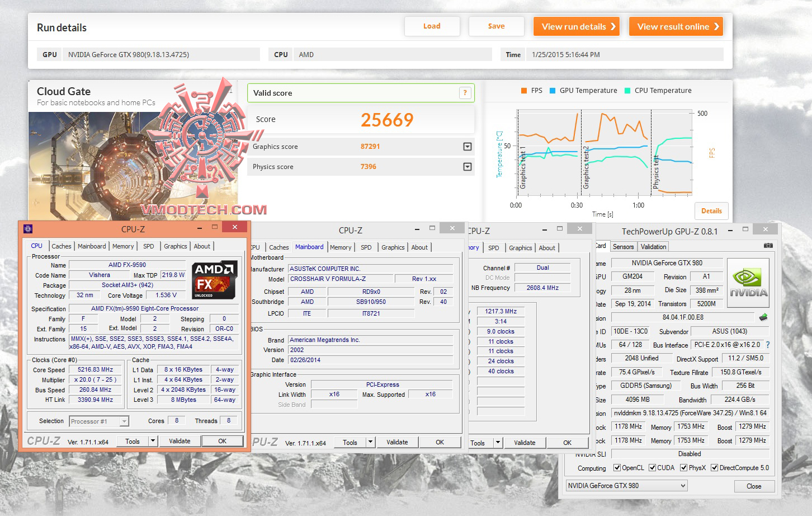Image resolution: width=812 pixels, height=516 pixels.
Task: Select the CPU tab in the front CPU-Z window
Action: [x=37, y=246]
